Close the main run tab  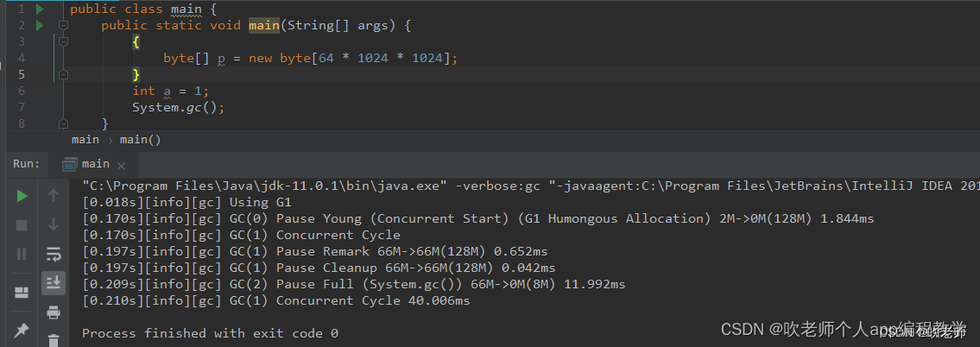[x=121, y=166]
